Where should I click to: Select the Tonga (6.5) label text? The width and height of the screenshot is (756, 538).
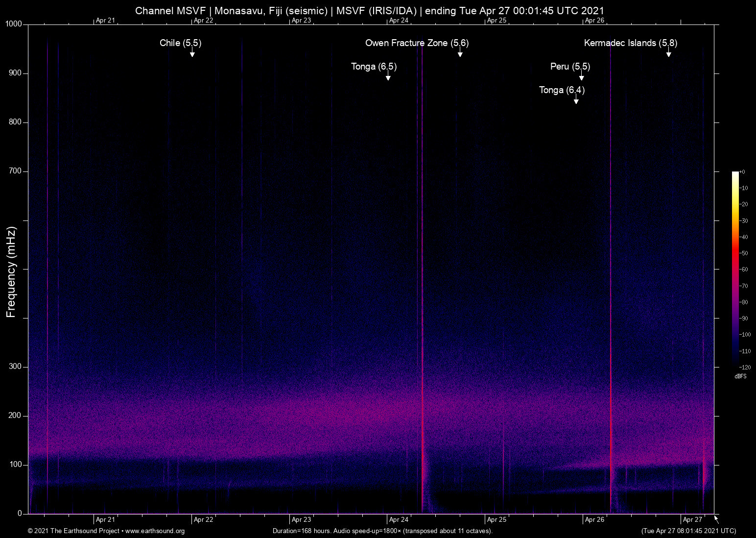(x=374, y=67)
